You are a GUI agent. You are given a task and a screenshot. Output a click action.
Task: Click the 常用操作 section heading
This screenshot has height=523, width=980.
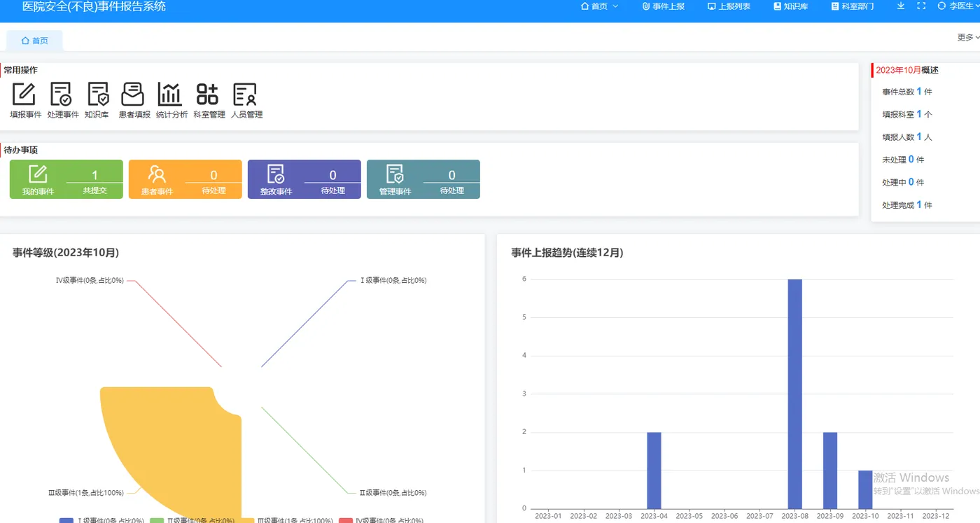point(21,70)
